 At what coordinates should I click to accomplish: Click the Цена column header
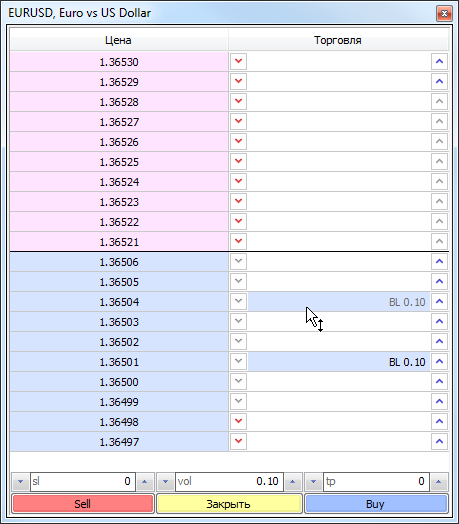tap(119, 40)
